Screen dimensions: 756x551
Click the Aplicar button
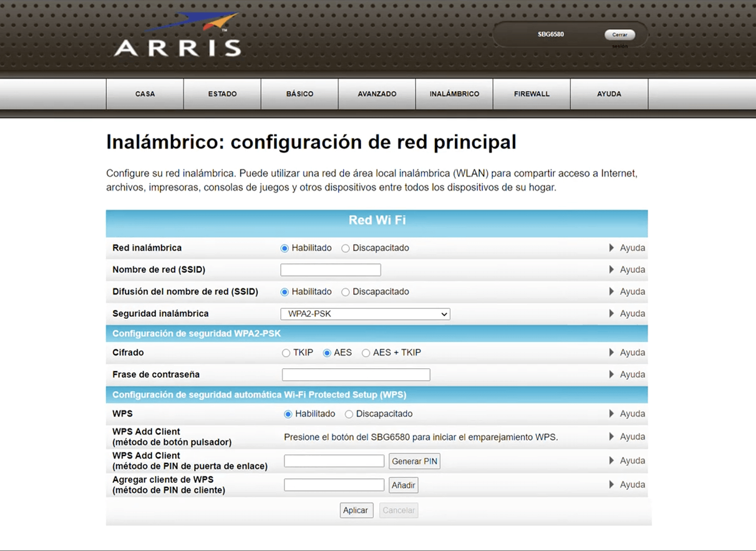[356, 510]
